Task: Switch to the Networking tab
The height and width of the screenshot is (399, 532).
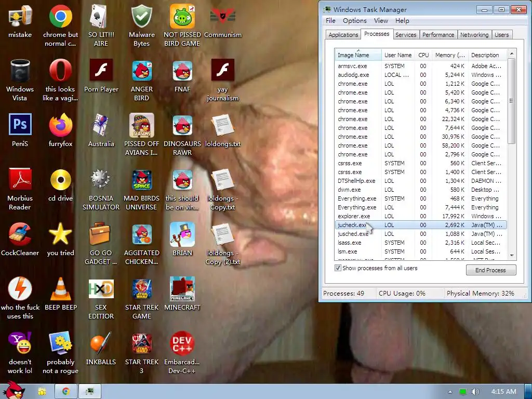Action: [x=474, y=35]
